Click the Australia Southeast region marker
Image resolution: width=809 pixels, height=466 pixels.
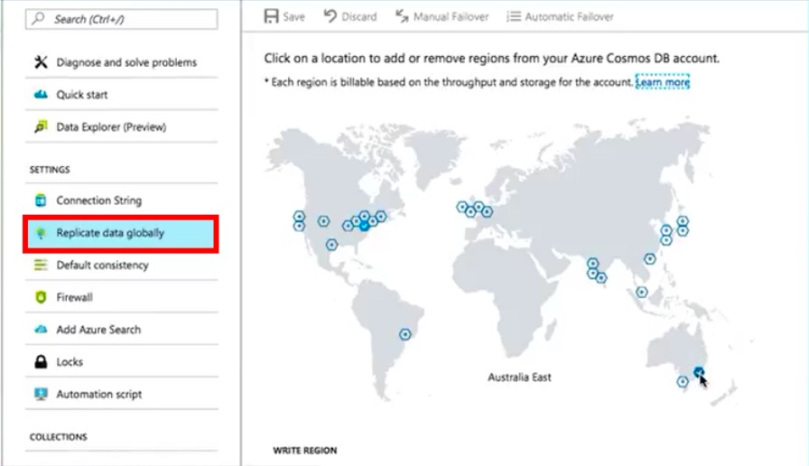[x=682, y=381]
